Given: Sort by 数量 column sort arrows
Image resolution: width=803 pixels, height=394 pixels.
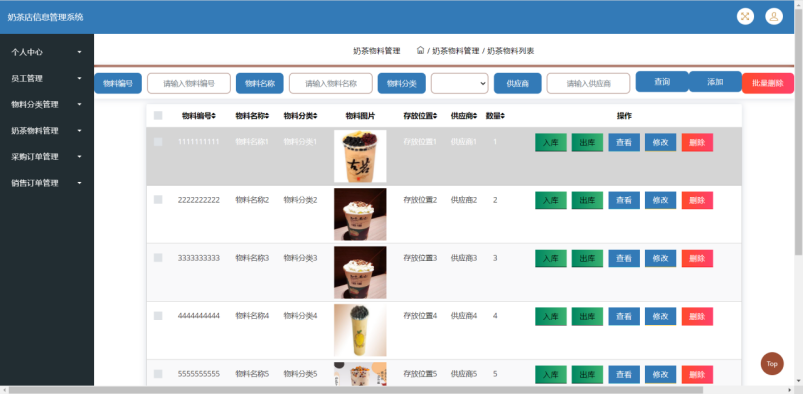Looking at the screenshot, I should pyautogui.click(x=503, y=116).
